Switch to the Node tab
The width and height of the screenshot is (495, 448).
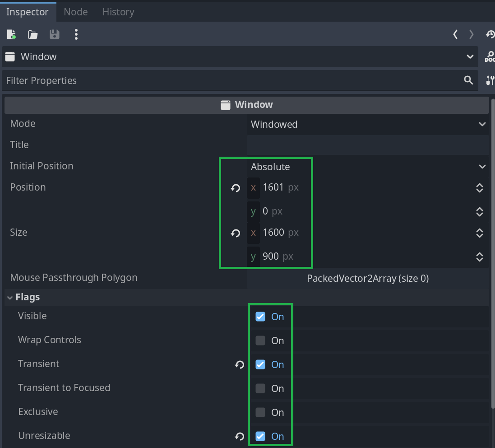point(76,12)
